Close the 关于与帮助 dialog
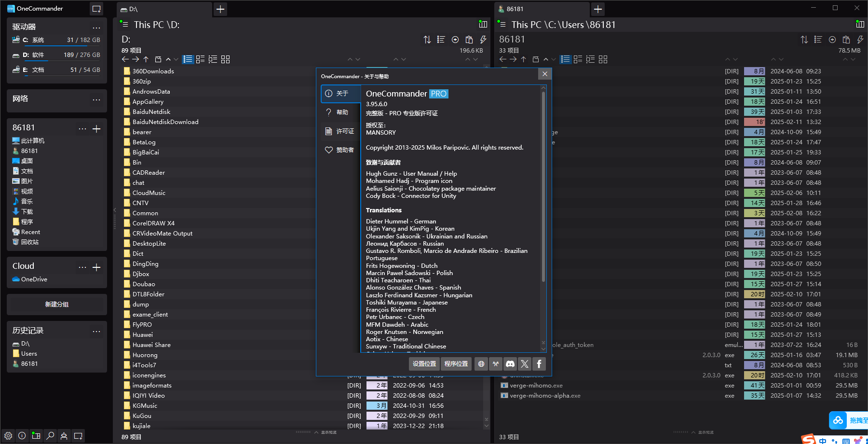 (x=545, y=74)
